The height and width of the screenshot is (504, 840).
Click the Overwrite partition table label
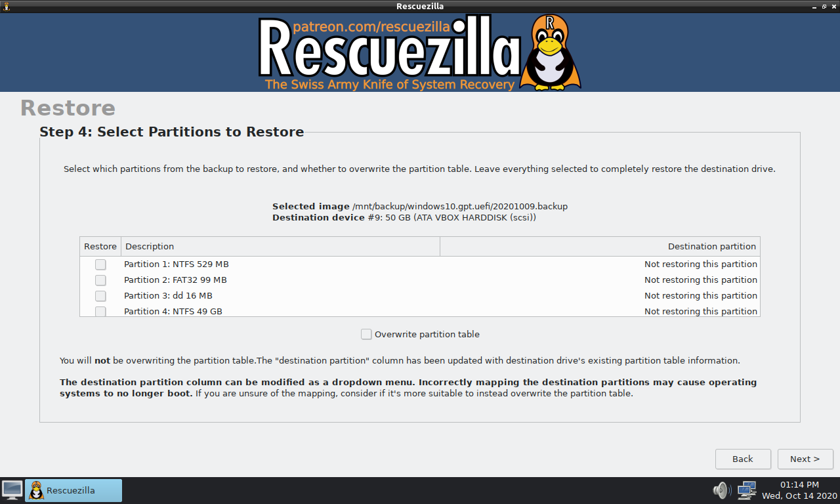[x=427, y=334]
